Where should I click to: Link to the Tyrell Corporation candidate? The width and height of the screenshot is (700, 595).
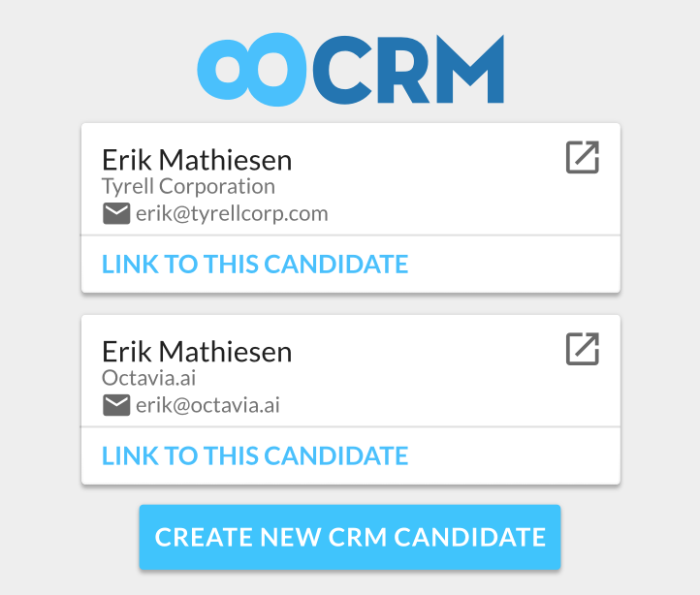[255, 264]
